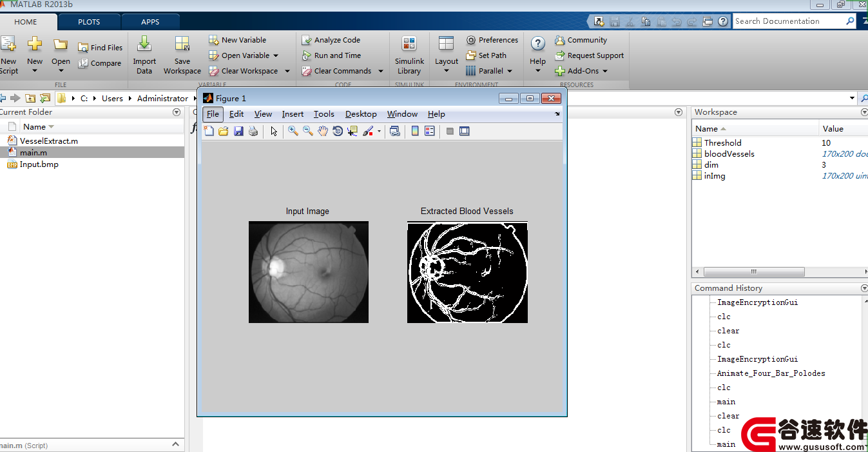The width and height of the screenshot is (868, 452).
Task: Click the Save Workspace button
Action: (182, 55)
